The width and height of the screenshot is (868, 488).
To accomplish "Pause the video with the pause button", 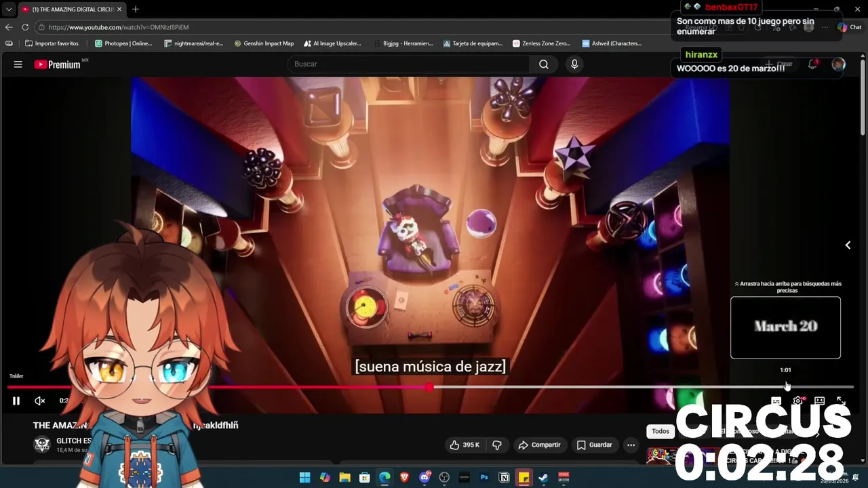I will (x=16, y=401).
